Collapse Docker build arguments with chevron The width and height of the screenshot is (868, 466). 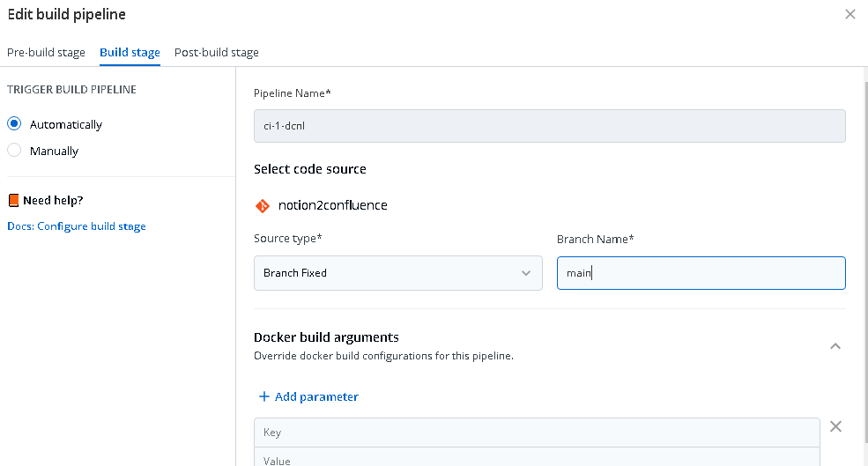835,346
